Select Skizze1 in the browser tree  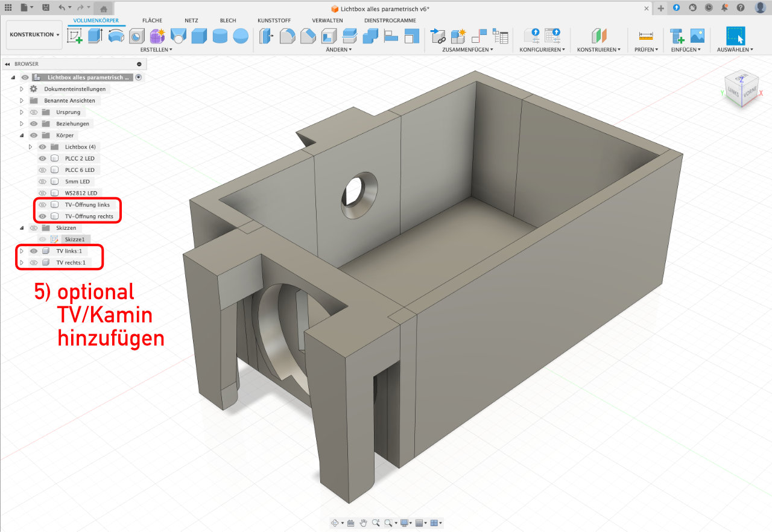pos(72,239)
